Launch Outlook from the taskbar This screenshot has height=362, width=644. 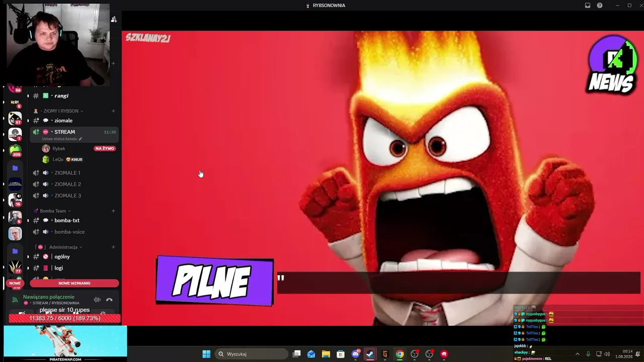coord(311,354)
